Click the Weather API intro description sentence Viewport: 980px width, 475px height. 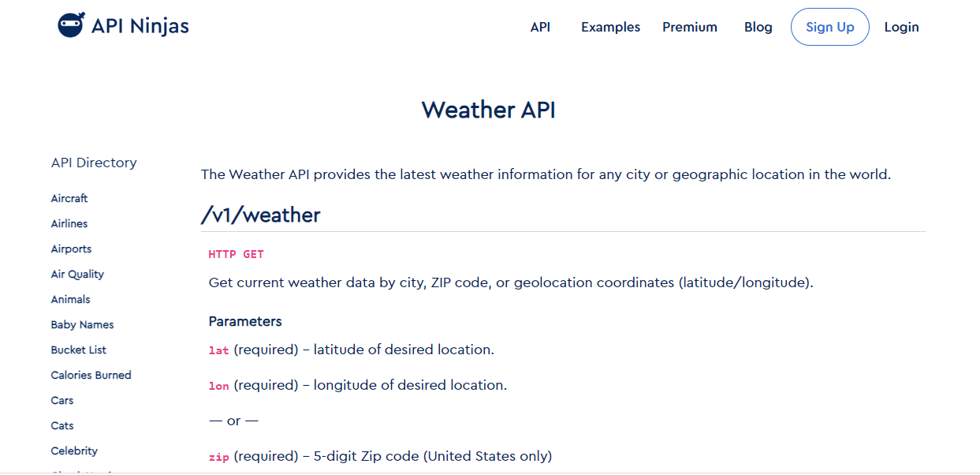pyautogui.click(x=546, y=174)
